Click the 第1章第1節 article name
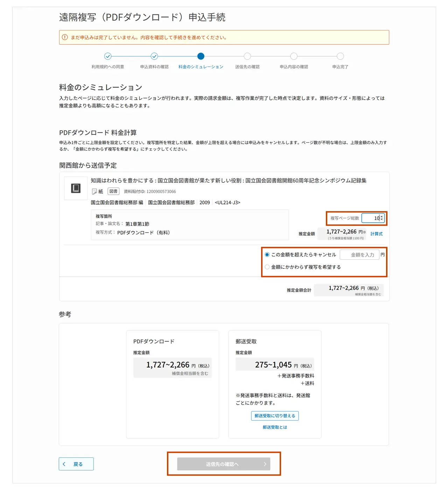Screen dimensions: 448x490 [x=137, y=224]
